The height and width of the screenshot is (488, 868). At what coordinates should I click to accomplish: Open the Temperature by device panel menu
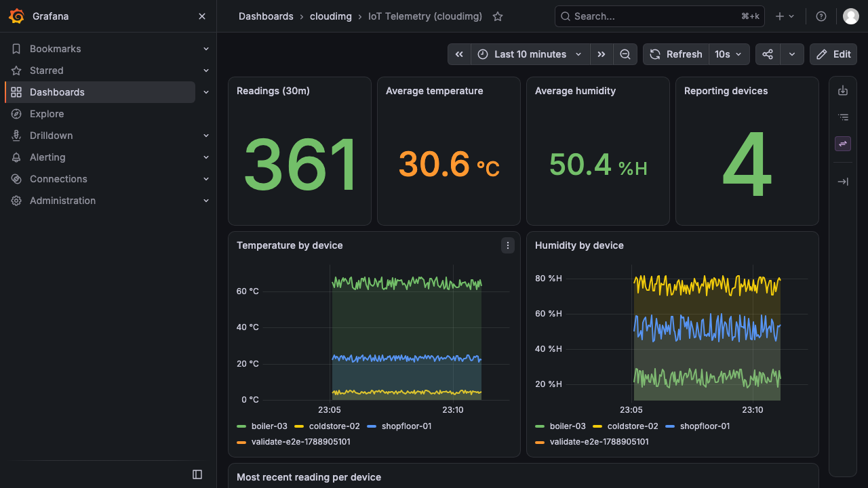click(x=508, y=245)
